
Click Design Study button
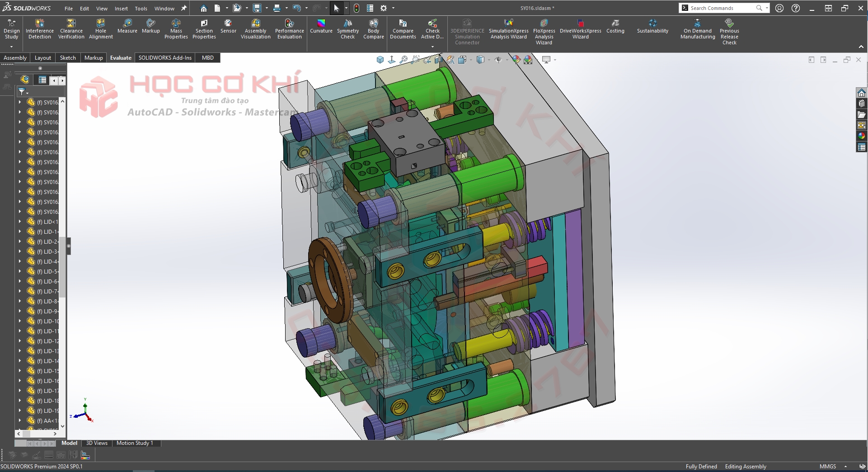(x=11, y=29)
